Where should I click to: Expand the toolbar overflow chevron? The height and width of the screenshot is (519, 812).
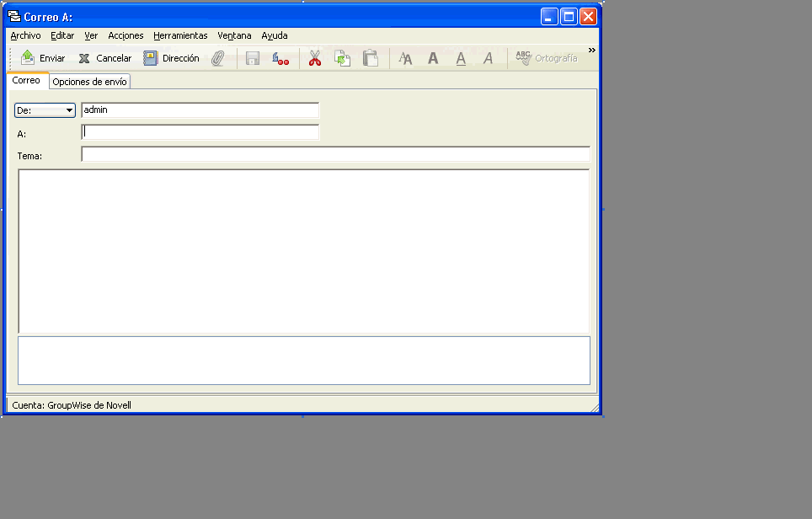click(592, 51)
